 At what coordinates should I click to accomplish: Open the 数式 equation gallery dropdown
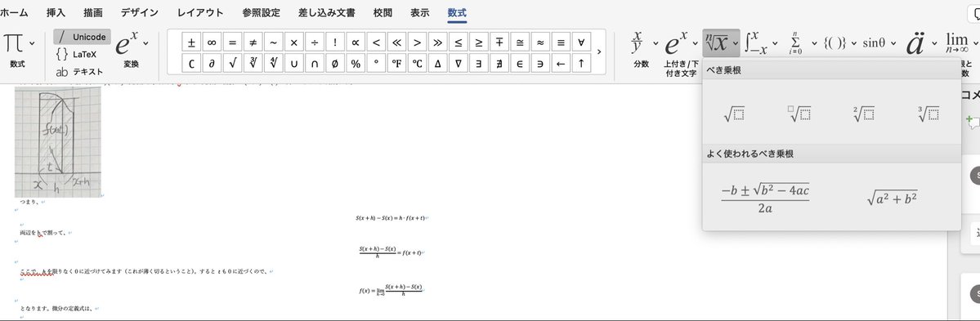(32, 43)
